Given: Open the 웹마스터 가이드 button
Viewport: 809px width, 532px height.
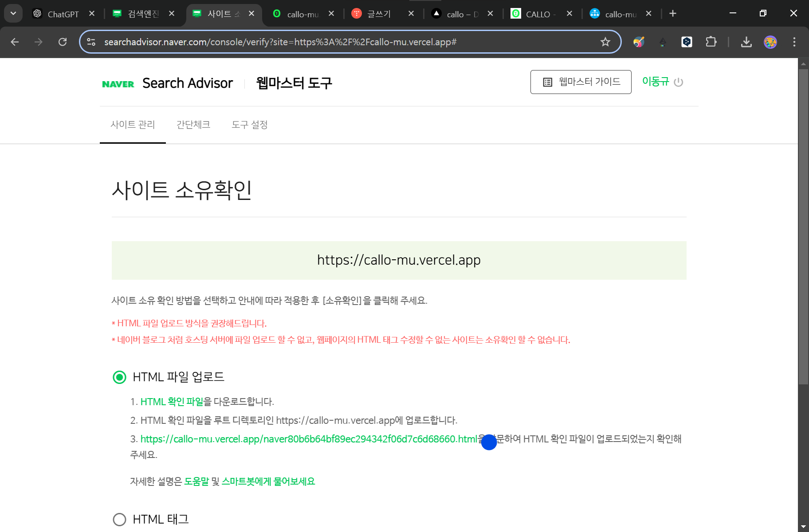Looking at the screenshot, I should 581,82.
